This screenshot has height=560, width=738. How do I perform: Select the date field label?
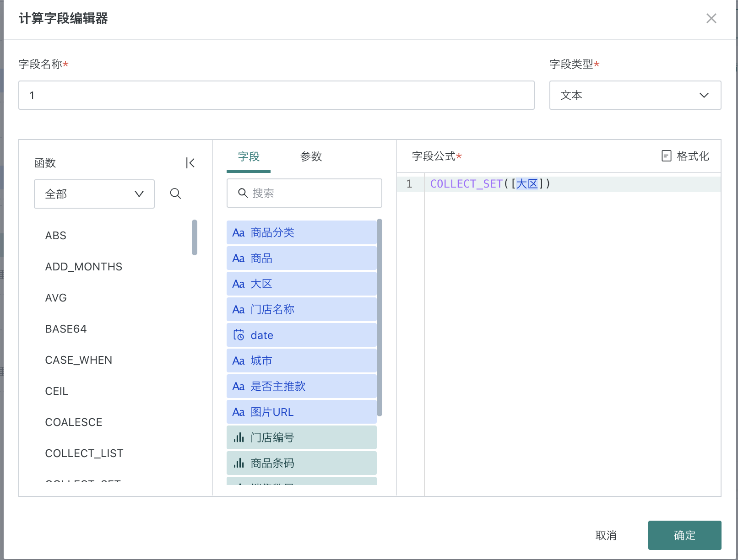(262, 335)
